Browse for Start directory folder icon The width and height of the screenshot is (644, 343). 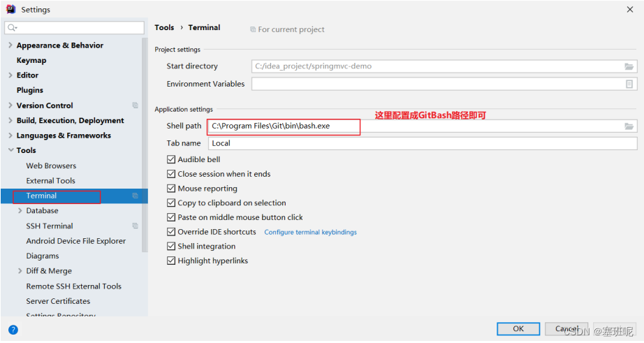[x=629, y=66]
